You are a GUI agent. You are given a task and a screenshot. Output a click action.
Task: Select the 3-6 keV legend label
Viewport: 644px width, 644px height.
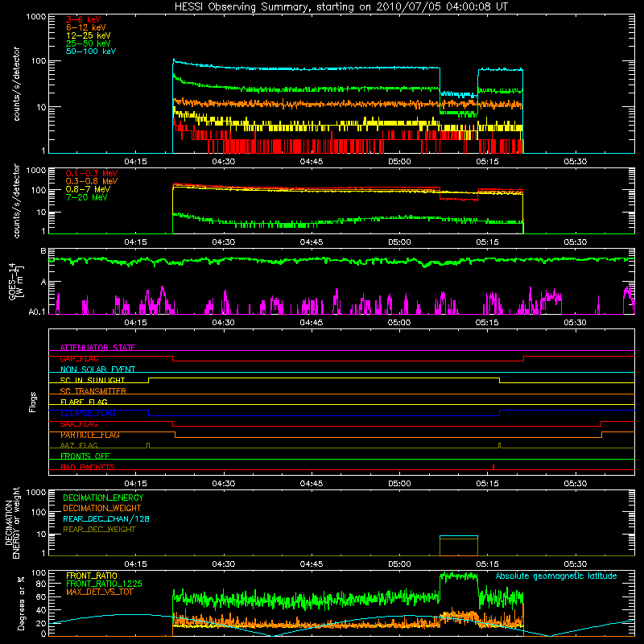(x=83, y=19)
